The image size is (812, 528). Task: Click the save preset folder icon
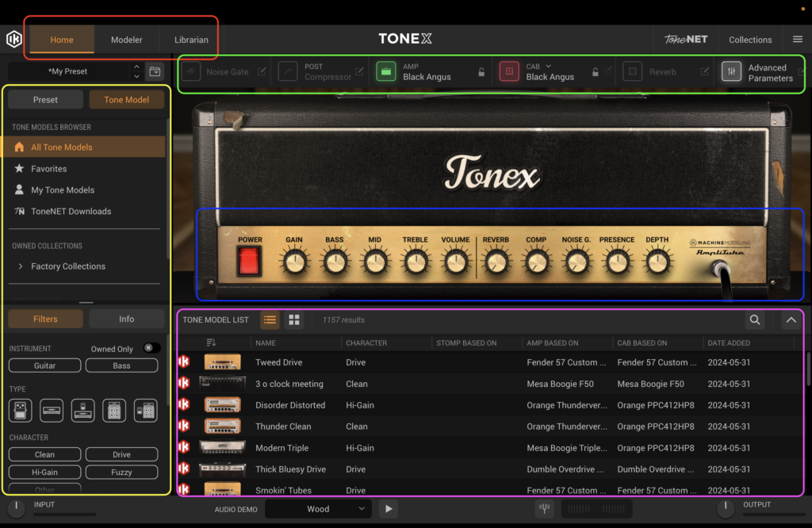(155, 71)
